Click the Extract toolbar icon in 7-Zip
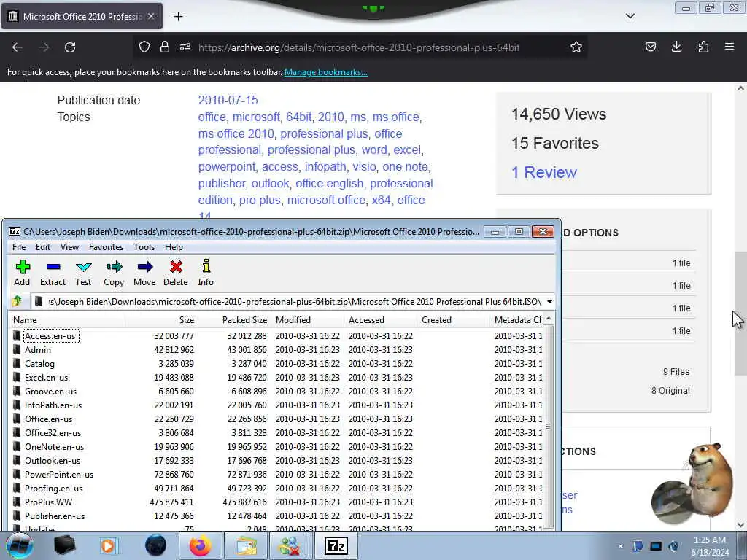This screenshot has width=747, height=560. click(x=53, y=273)
